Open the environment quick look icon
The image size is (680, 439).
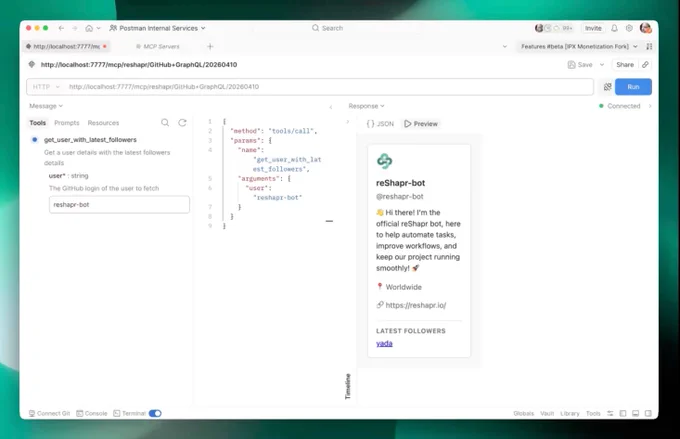(649, 46)
